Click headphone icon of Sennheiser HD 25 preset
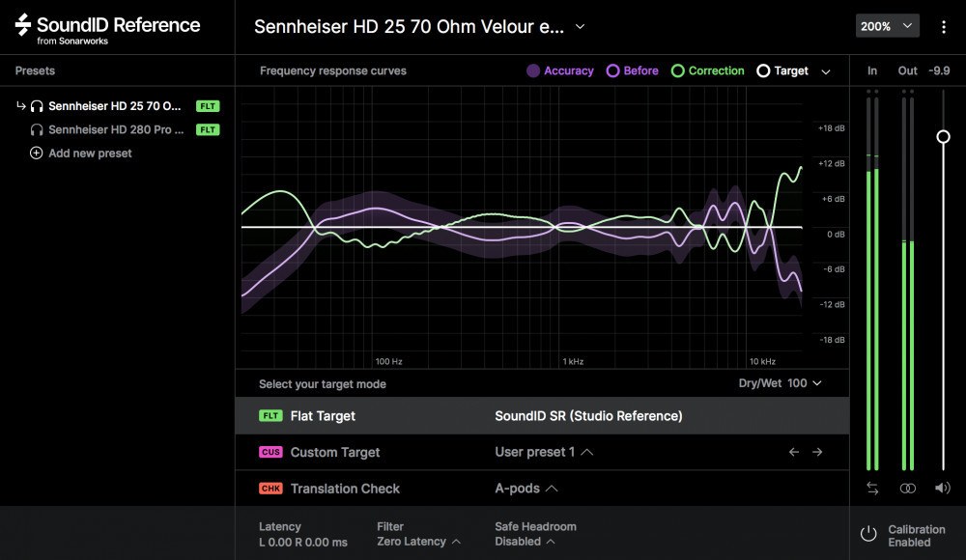Screen dimensions: 966x560 click(x=37, y=106)
